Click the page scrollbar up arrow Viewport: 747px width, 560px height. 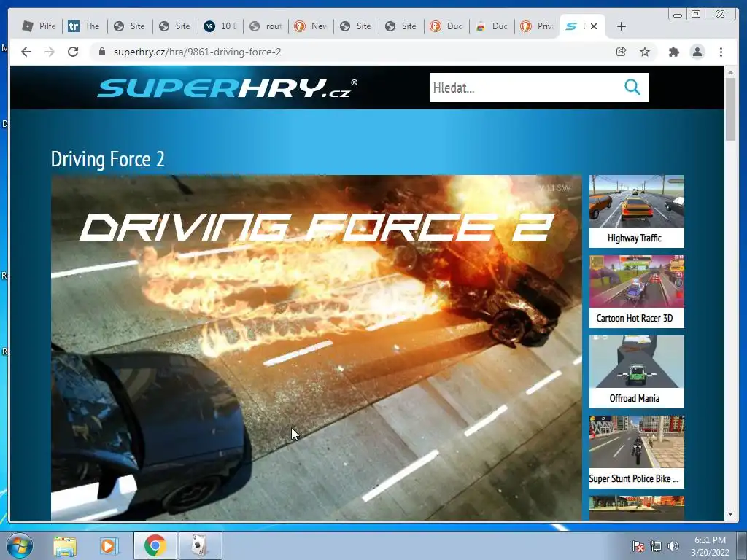pos(730,72)
